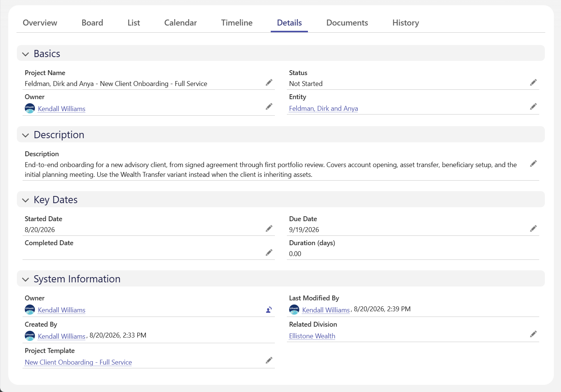This screenshot has height=392, width=561.
Task: Collapse the Description section chevron
Action: click(x=26, y=135)
